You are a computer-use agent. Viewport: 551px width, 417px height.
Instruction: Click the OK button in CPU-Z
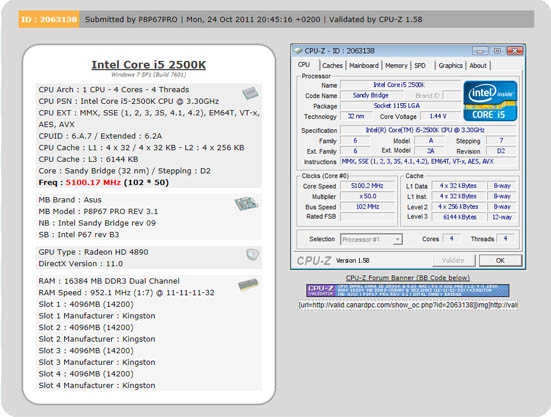coord(500,261)
